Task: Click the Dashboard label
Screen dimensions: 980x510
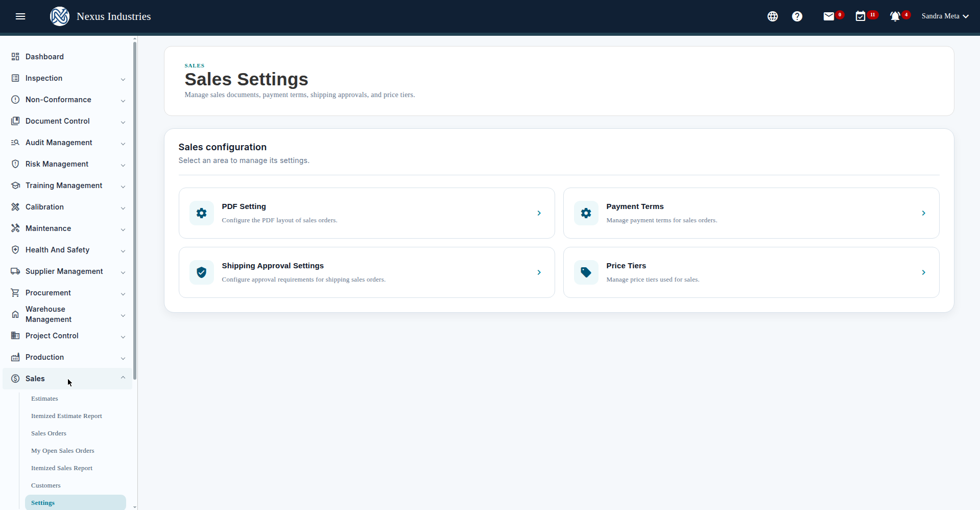Action: click(44, 57)
